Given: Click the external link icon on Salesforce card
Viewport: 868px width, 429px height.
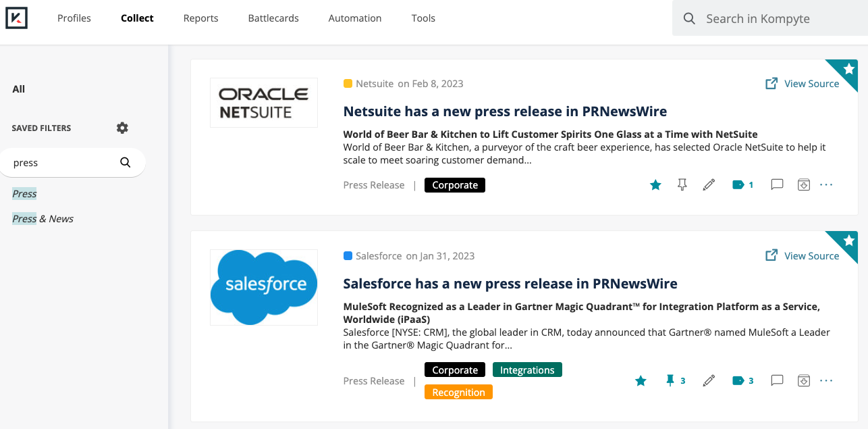Looking at the screenshot, I should 771,256.
